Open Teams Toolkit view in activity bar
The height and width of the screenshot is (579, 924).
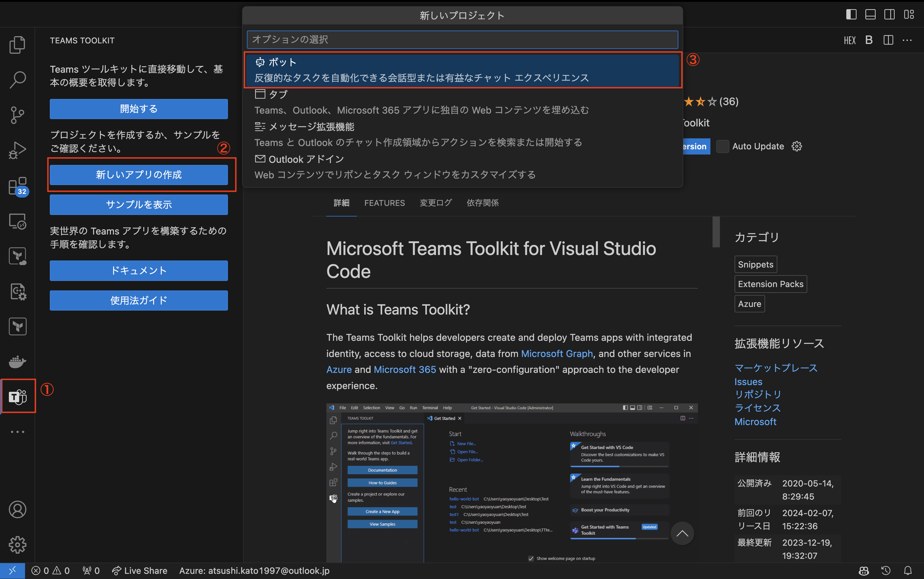coord(18,396)
